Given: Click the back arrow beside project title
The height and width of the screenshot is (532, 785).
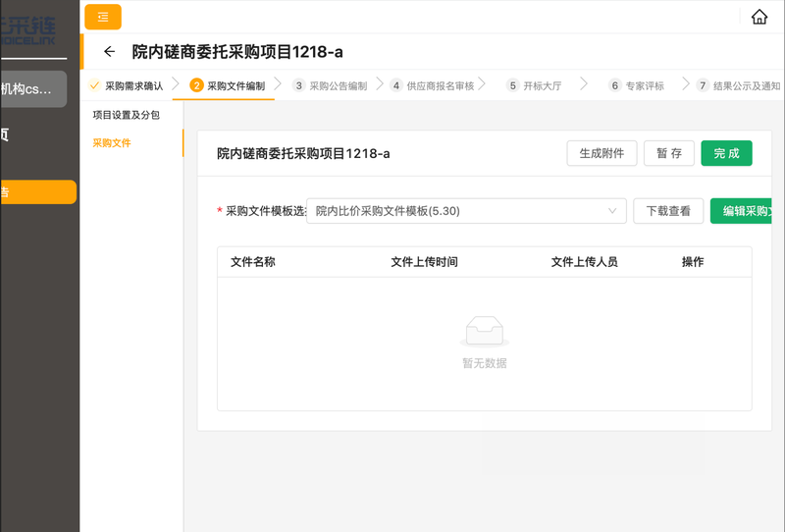Looking at the screenshot, I should 109,52.
